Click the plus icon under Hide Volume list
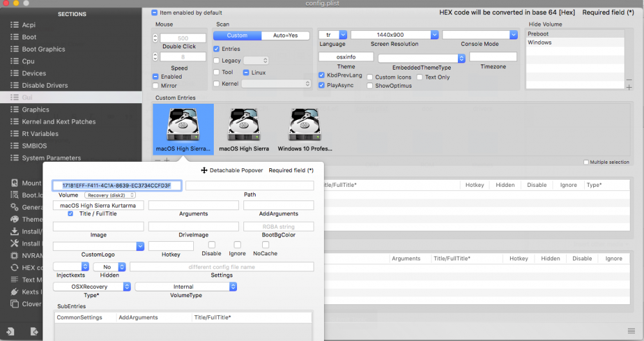The image size is (644, 341). point(629,87)
